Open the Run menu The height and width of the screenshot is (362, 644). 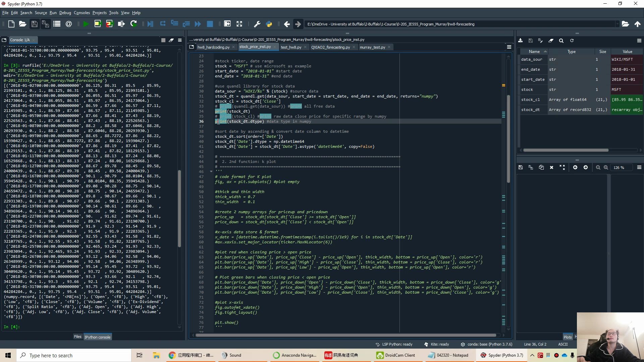(53, 12)
